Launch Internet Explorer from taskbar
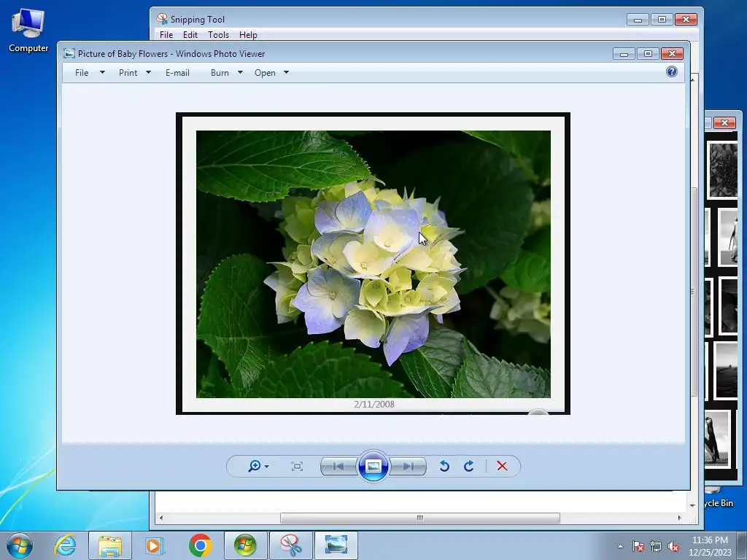 pos(65,545)
